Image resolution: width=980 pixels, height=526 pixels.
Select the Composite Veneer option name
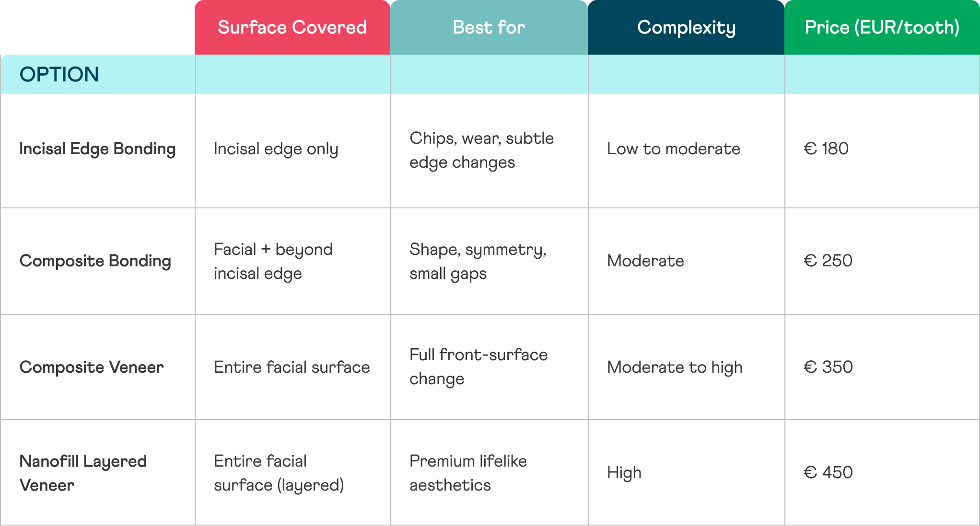click(x=92, y=367)
